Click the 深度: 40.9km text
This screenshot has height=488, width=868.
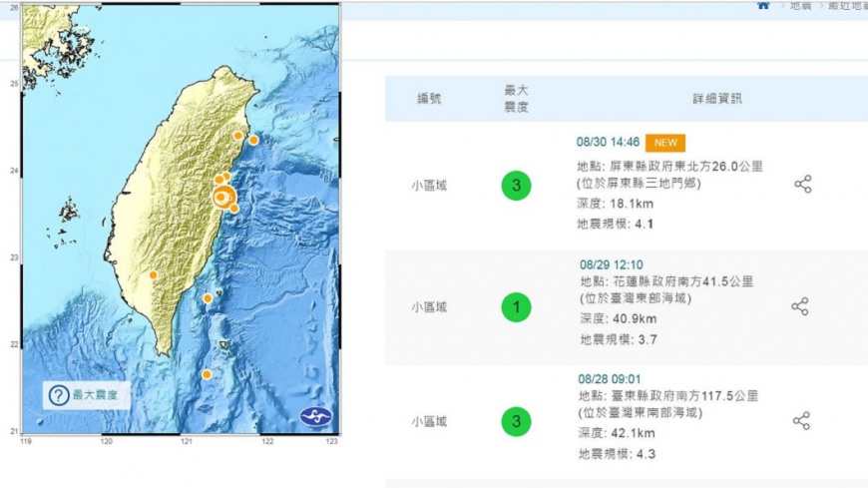[x=619, y=319]
